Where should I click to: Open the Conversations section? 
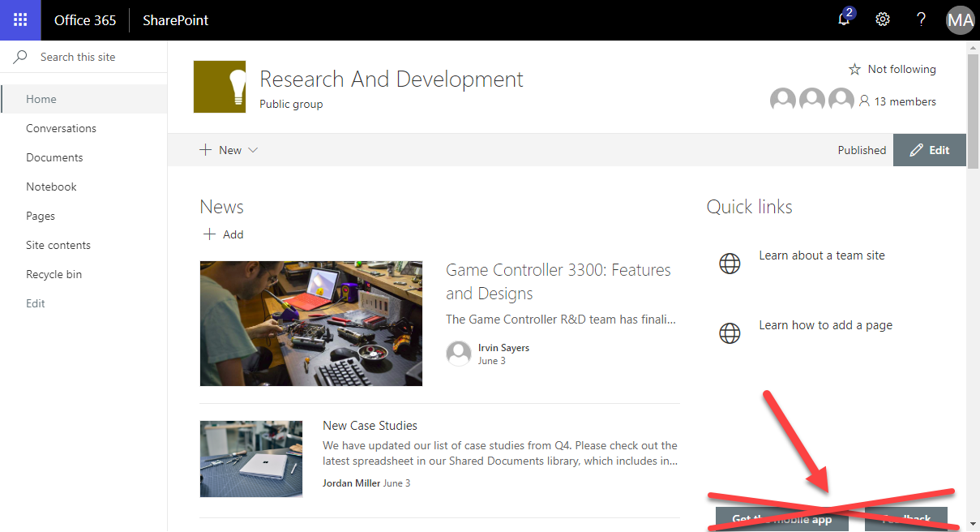62,127
